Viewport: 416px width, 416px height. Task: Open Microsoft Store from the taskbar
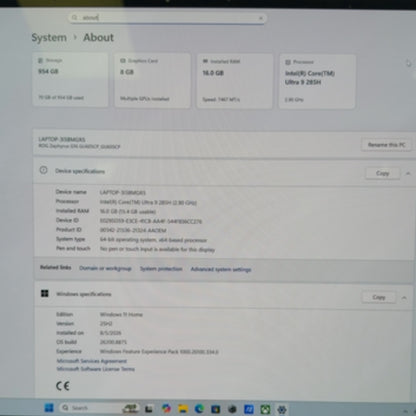[x=216, y=409]
